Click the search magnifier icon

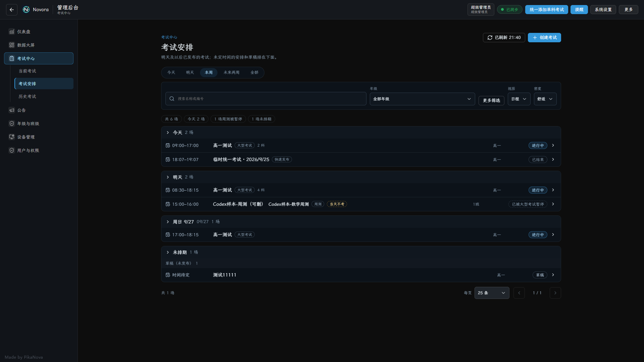pos(172,99)
